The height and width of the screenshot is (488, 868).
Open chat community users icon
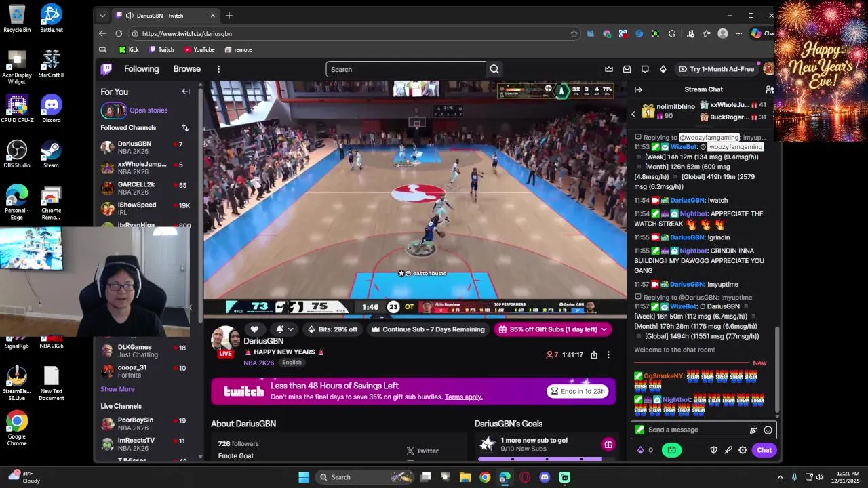coord(769,89)
